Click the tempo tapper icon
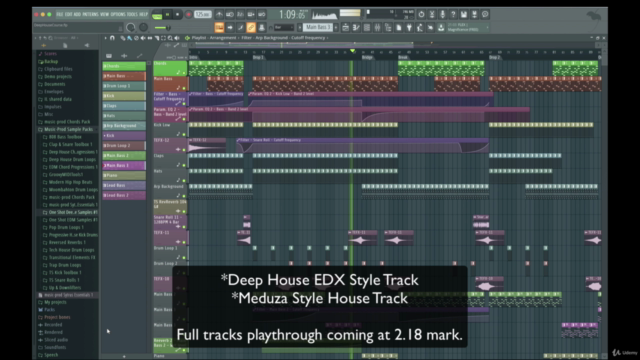 420,28
